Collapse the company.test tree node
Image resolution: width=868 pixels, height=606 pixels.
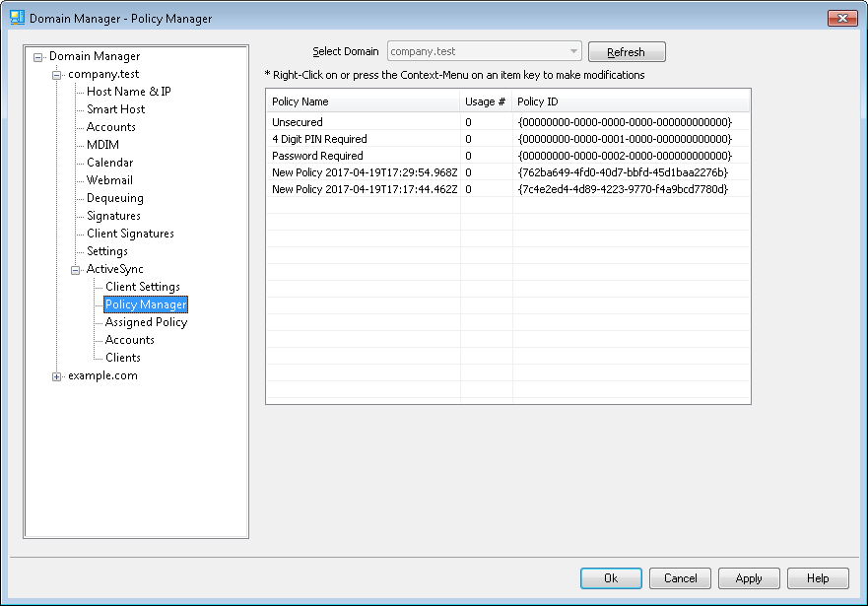pyautogui.click(x=57, y=75)
